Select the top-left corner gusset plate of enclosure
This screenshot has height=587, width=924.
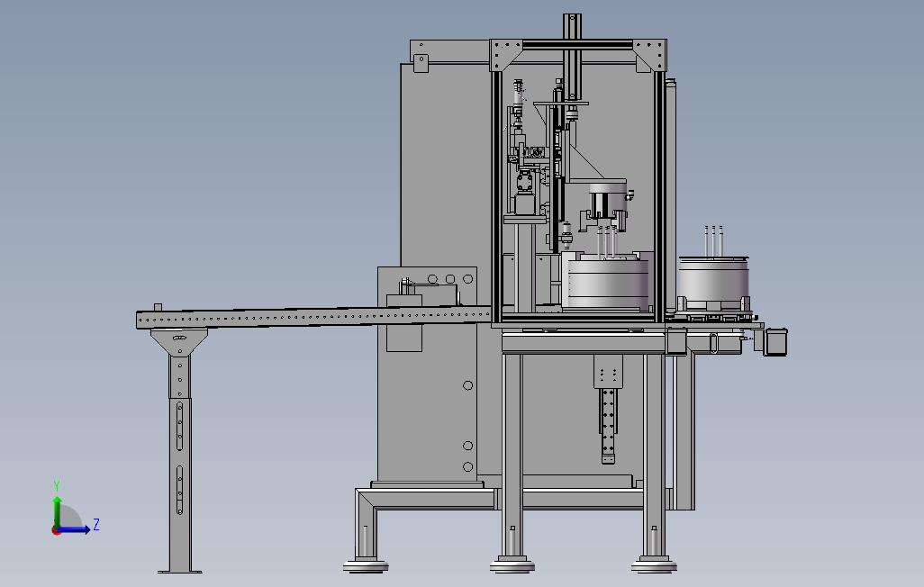(505, 53)
